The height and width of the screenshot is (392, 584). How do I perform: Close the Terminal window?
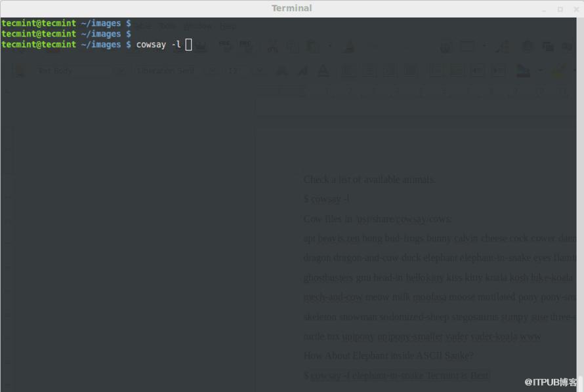tap(576, 10)
